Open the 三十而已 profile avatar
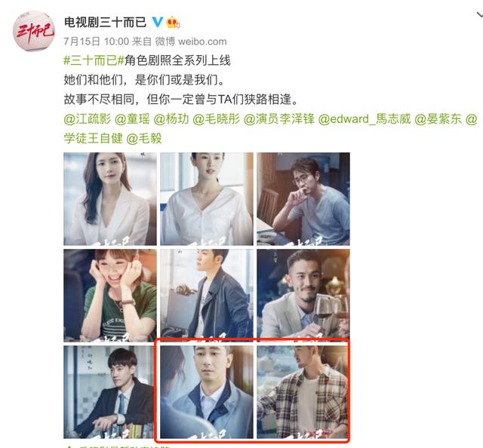Screen dimensions: 483x448 (33, 31)
